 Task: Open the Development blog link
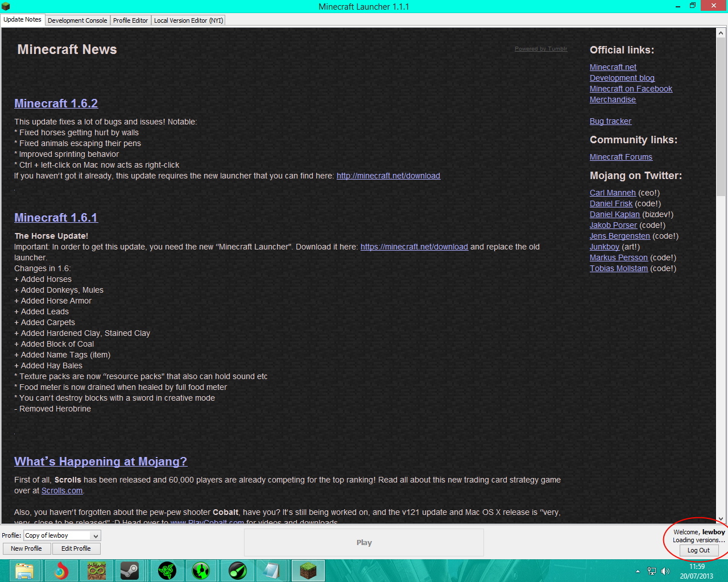point(622,78)
